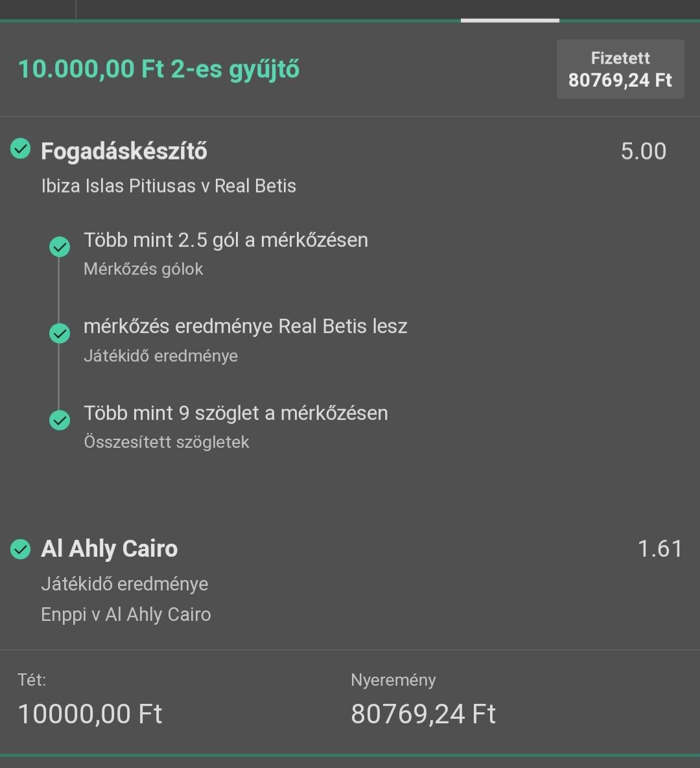700x768 pixels.
Task: Open the Enppi v Al Ahly Cairo match
Action: click(126, 614)
